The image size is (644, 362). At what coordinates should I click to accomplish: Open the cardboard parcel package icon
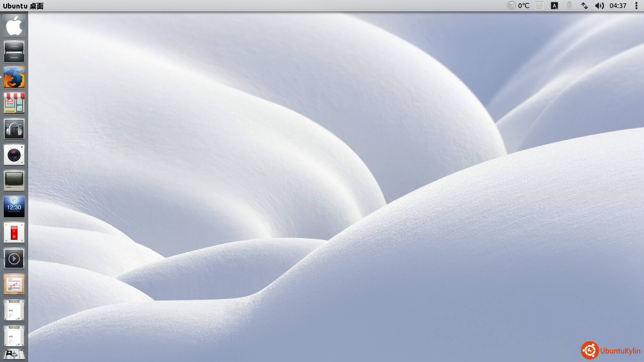[14, 285]
